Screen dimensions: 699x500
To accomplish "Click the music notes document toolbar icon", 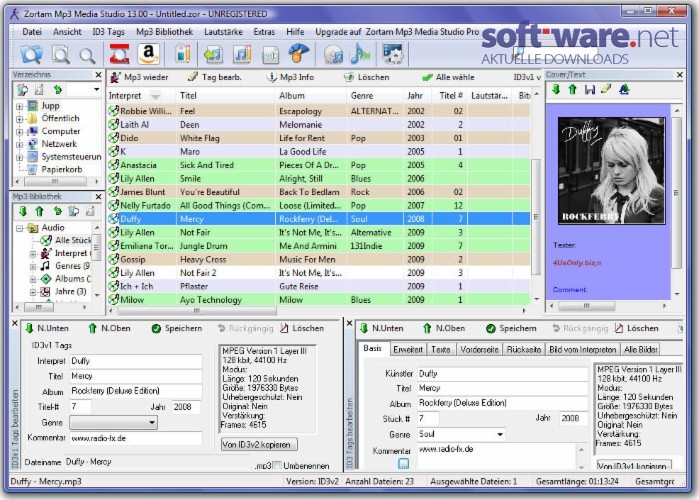I will coord(242,54).
